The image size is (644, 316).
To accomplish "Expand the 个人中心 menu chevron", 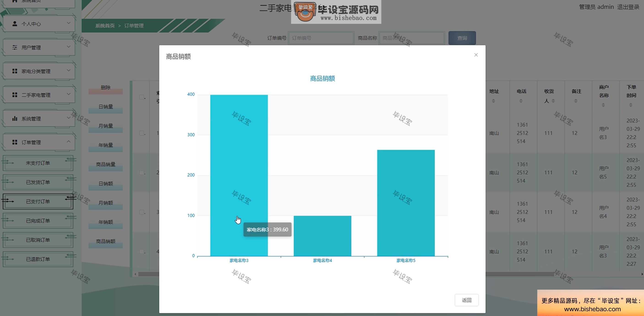I will pyautogui.click(x=68, y=23).
